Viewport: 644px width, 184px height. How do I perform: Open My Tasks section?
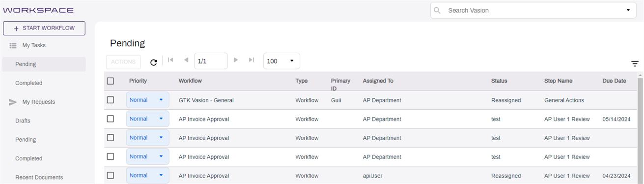click(34, 45)
